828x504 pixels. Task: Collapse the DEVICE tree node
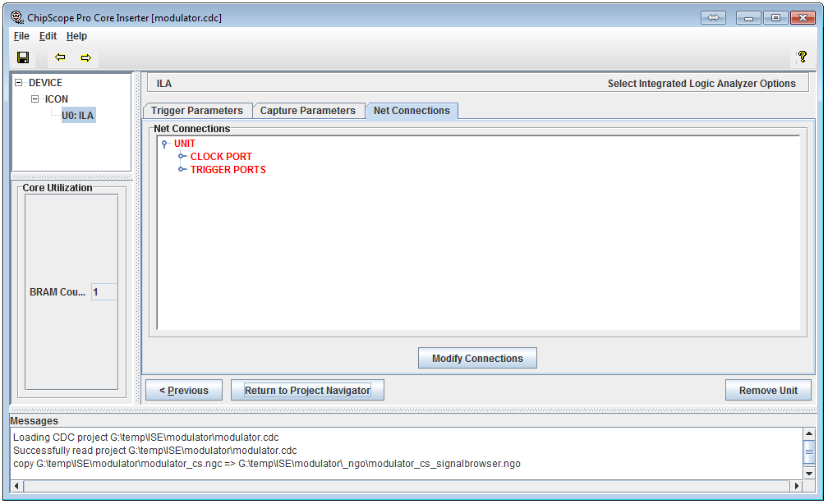(18, 83)
